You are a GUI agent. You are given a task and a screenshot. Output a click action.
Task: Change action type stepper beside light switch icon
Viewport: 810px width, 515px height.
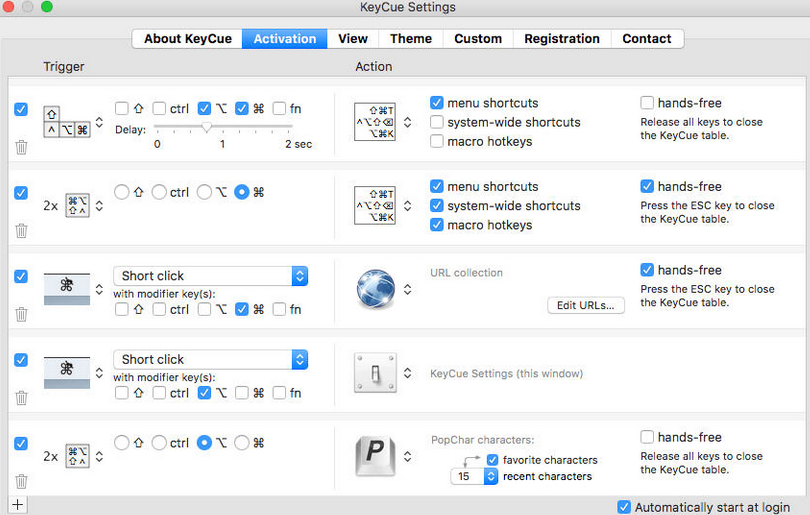[408, 373]
